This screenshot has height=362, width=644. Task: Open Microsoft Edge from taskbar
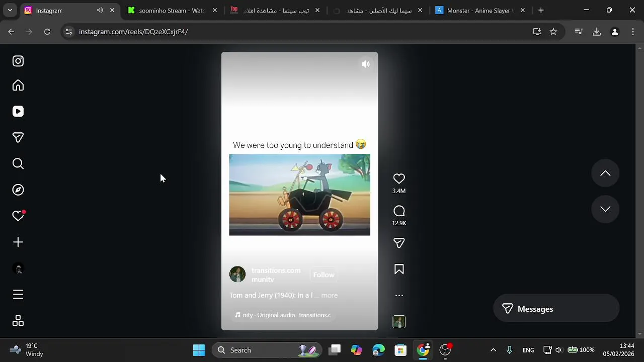[x=378, y=350]
